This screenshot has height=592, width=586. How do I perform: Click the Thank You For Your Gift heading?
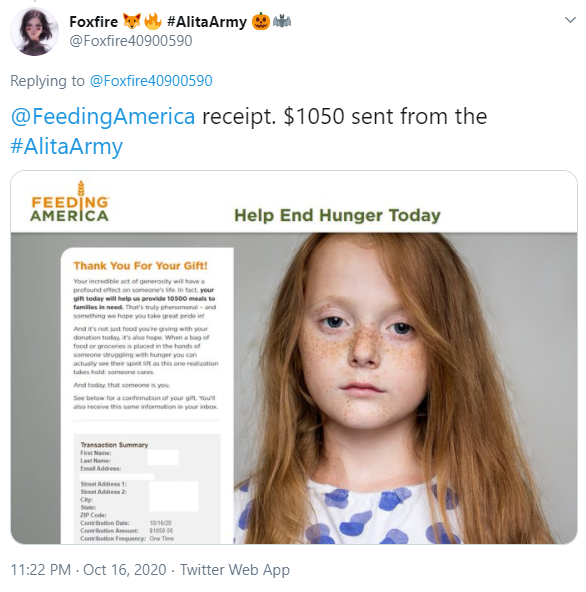(x=140, y=266)
